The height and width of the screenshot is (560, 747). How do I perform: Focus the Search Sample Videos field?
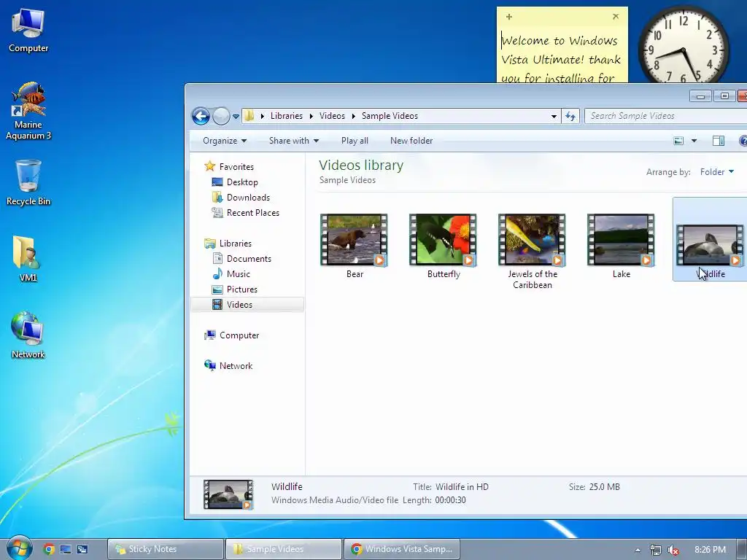(x=665, y=116)
